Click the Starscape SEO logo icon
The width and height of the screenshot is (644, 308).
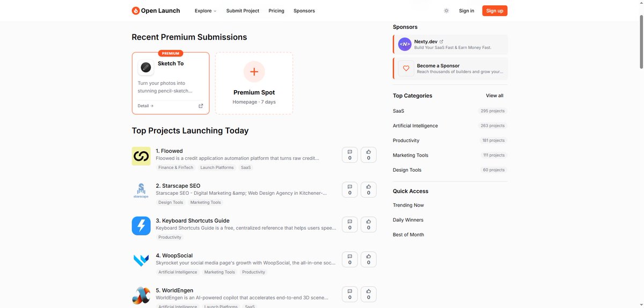click(141, 191)
